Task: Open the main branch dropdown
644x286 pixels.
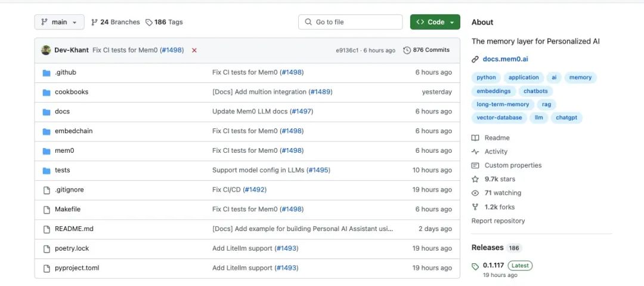Action: [59, 22]
